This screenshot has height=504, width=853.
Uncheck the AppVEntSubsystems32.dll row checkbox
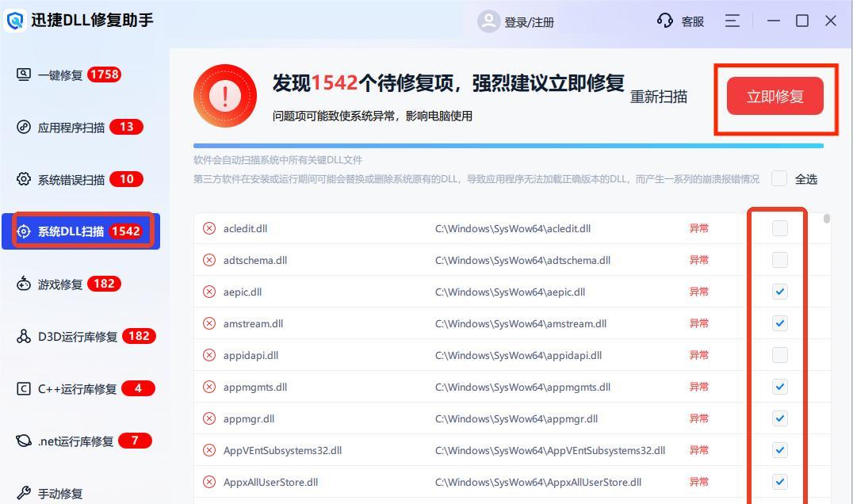[779, 450]
